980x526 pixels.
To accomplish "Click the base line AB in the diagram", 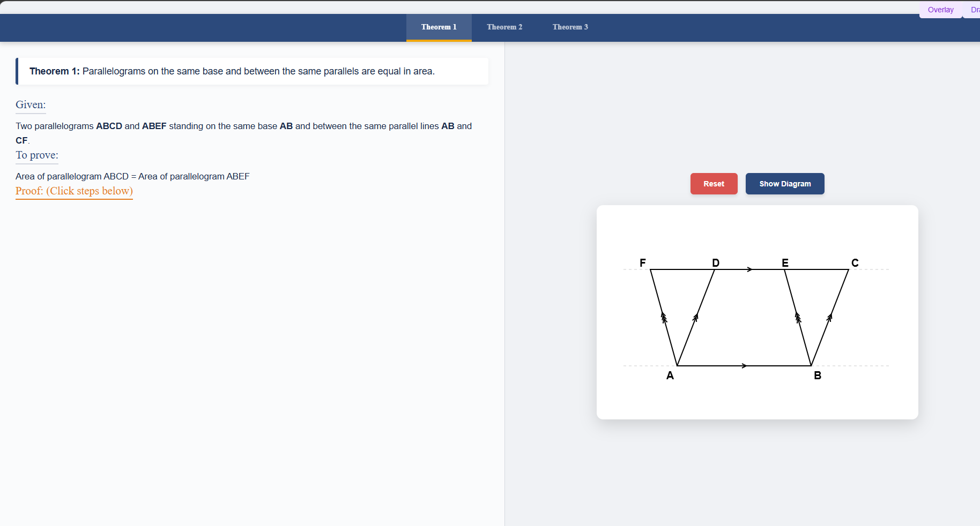I will coord(745,365).
